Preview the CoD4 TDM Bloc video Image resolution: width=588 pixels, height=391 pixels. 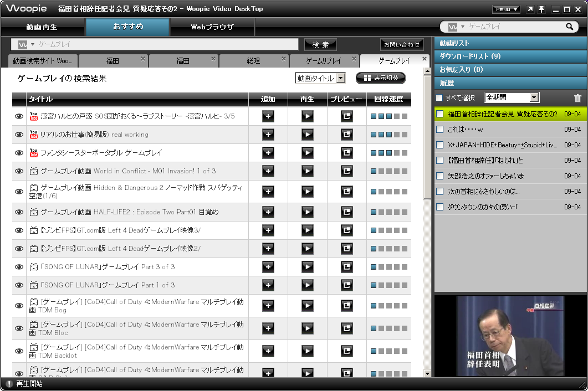point(346,328)
